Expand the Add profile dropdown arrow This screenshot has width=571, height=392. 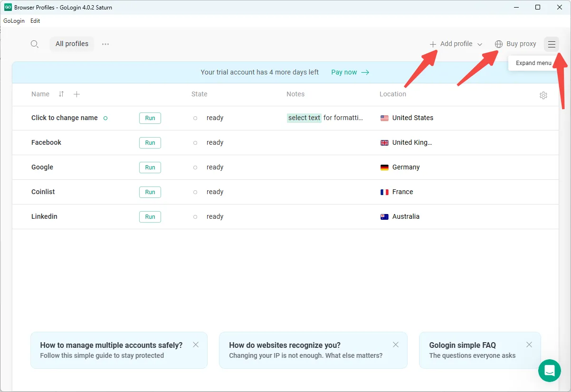coord(480,44)
